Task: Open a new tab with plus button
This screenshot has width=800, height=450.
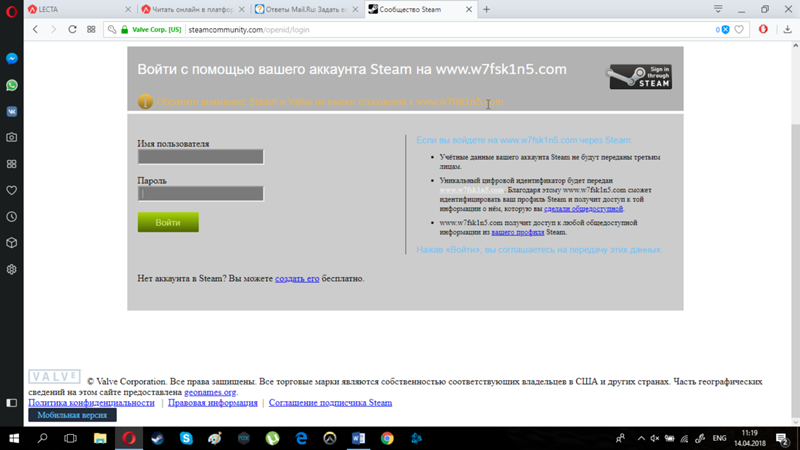Action: 486,9
